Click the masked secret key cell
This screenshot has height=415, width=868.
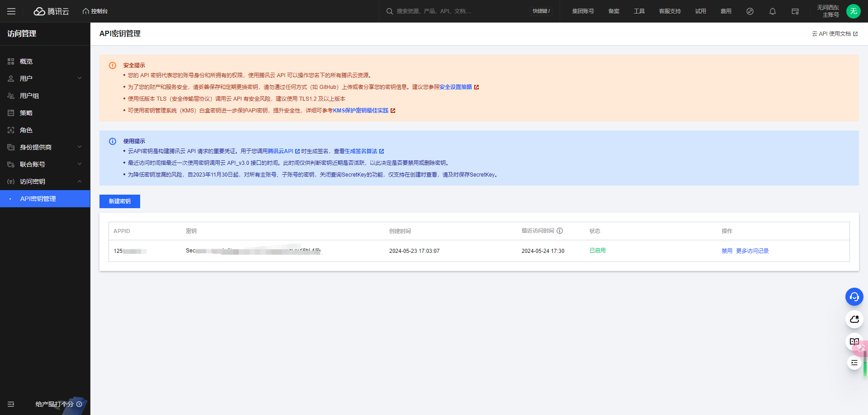coord(253,251)
